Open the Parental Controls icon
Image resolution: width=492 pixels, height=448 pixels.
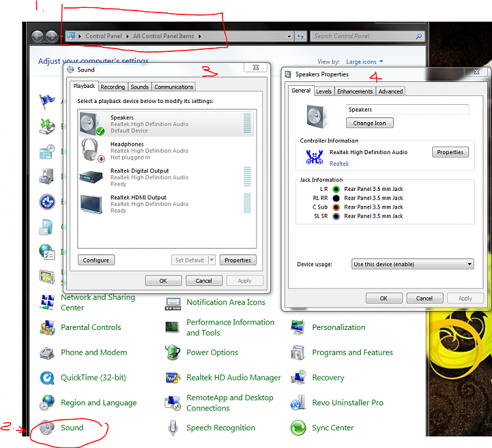pos(47,327)
